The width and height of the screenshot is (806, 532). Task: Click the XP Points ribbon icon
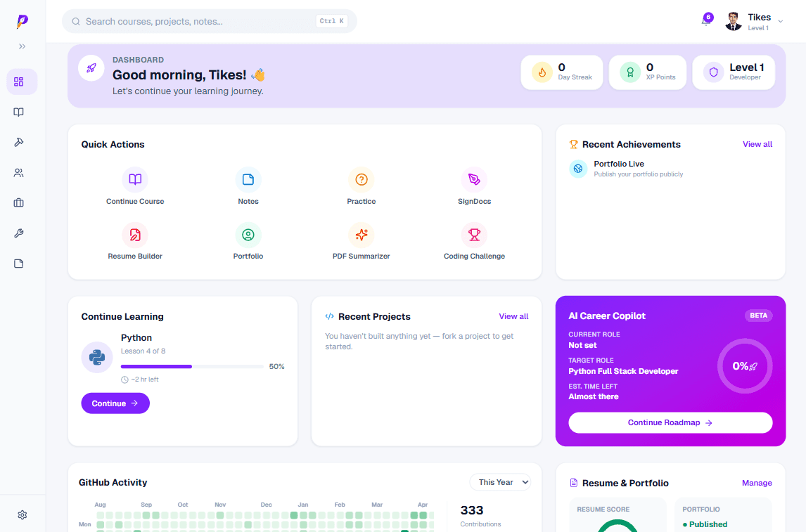629,72
